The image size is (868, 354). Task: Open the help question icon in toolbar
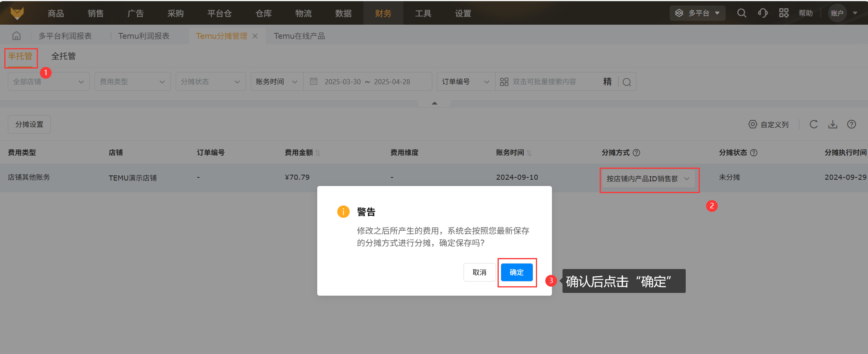click(x=852, y=124)
